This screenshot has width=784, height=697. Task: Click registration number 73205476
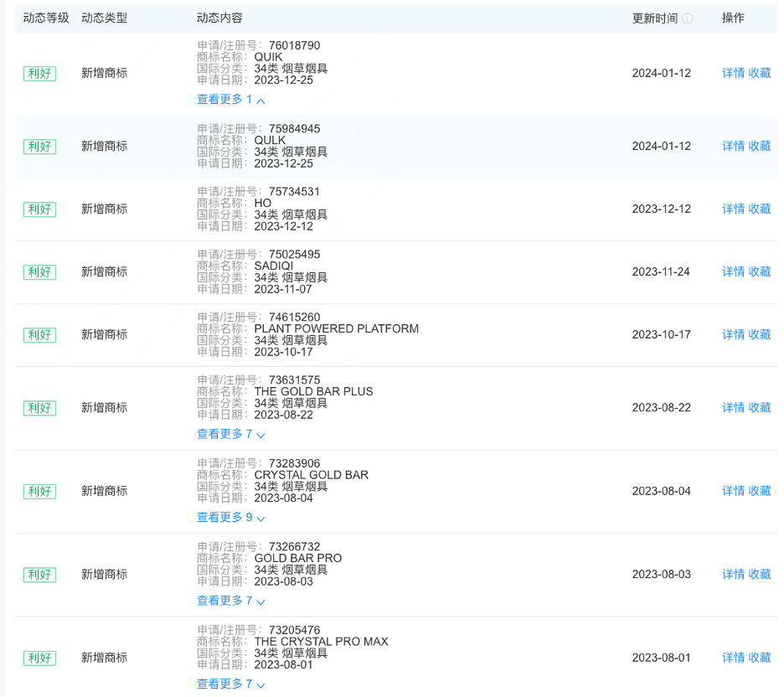pos(295,631)
